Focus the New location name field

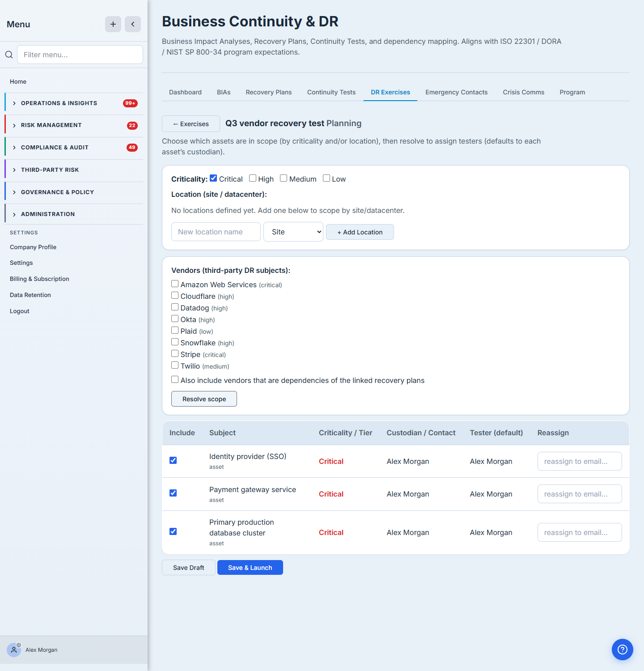point(216,232)
